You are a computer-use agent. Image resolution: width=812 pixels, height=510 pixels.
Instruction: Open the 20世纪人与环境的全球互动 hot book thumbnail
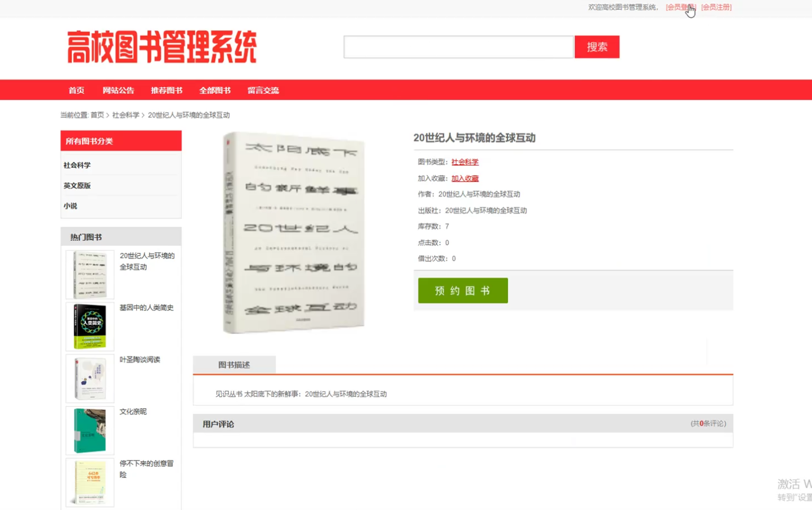(x=90, y=274)
